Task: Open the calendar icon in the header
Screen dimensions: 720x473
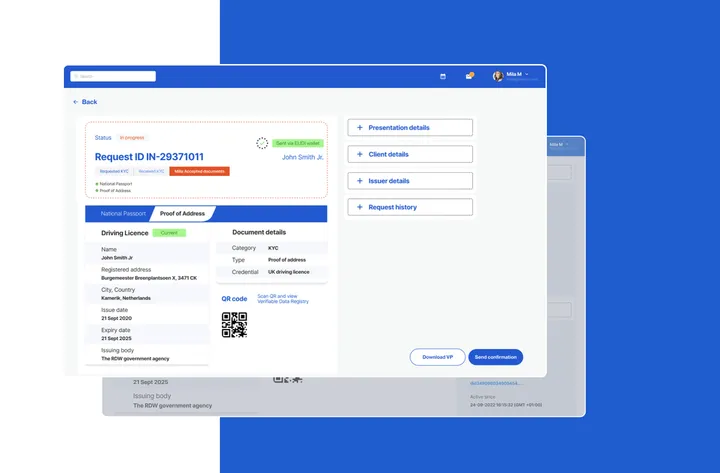Action: click(x=443, y=77)
